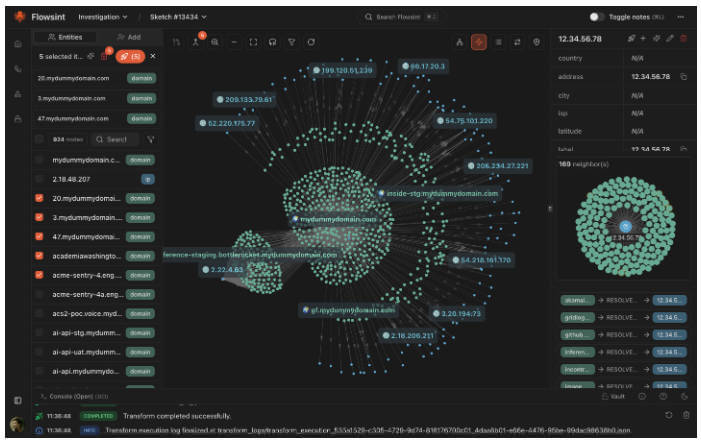Click the fit-to-view frame icon
The width and height of the screenshot is (701, 443).
(253, 42)
